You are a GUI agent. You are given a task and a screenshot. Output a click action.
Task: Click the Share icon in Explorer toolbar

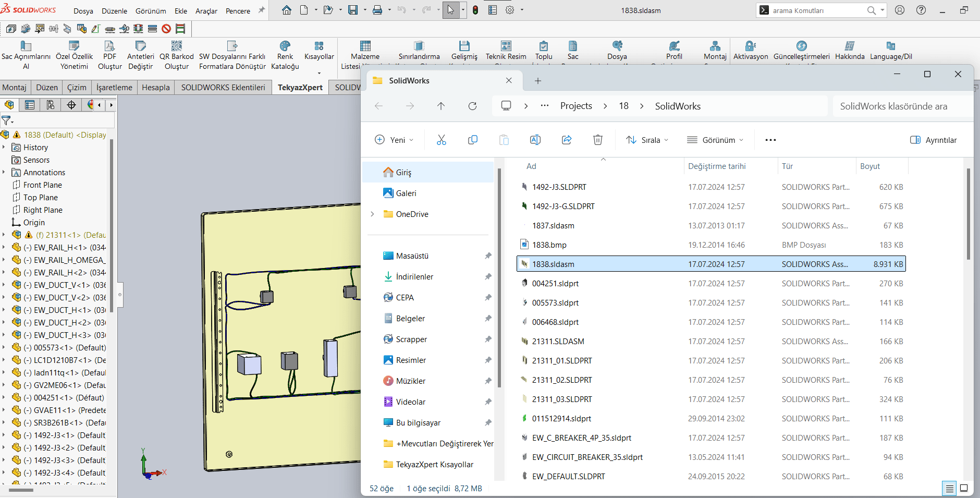click(567, 140)
